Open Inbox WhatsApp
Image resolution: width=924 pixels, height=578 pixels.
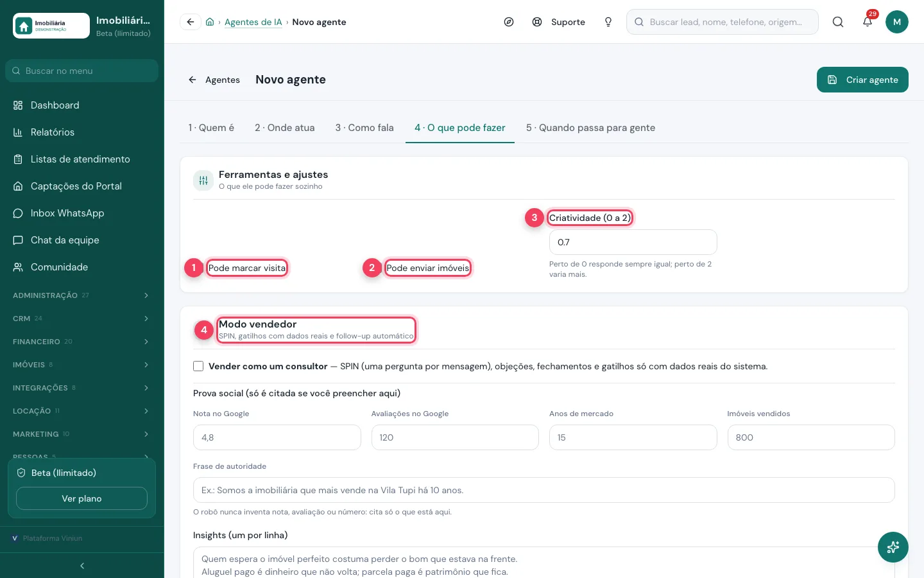(81, 213)
